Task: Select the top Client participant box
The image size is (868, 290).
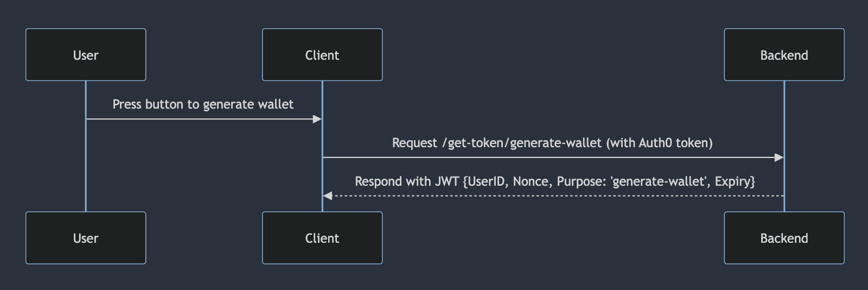Action: pyautogui.click(x=322, y=55)
